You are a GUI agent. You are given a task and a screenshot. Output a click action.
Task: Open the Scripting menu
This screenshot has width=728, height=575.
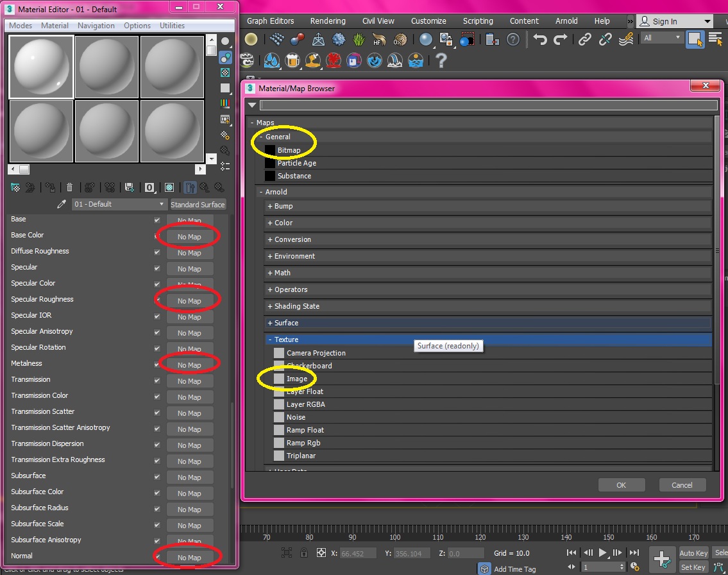coord(478,21)
